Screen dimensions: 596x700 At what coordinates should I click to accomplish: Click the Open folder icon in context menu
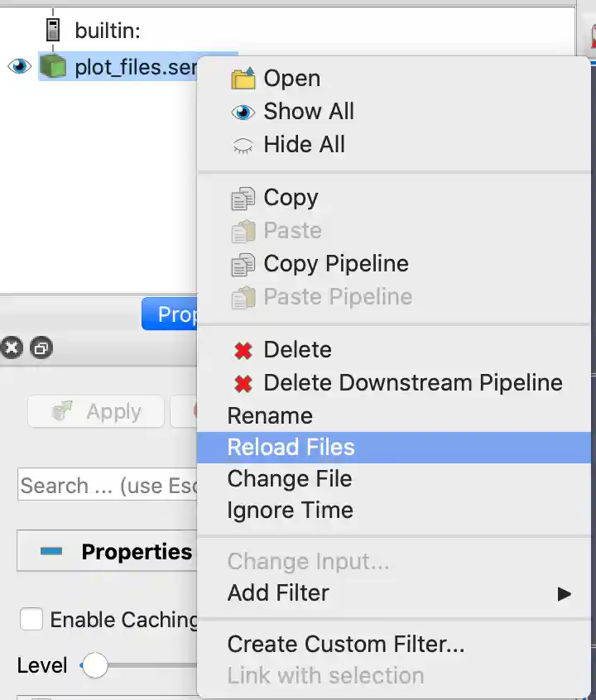coord(243,79)
